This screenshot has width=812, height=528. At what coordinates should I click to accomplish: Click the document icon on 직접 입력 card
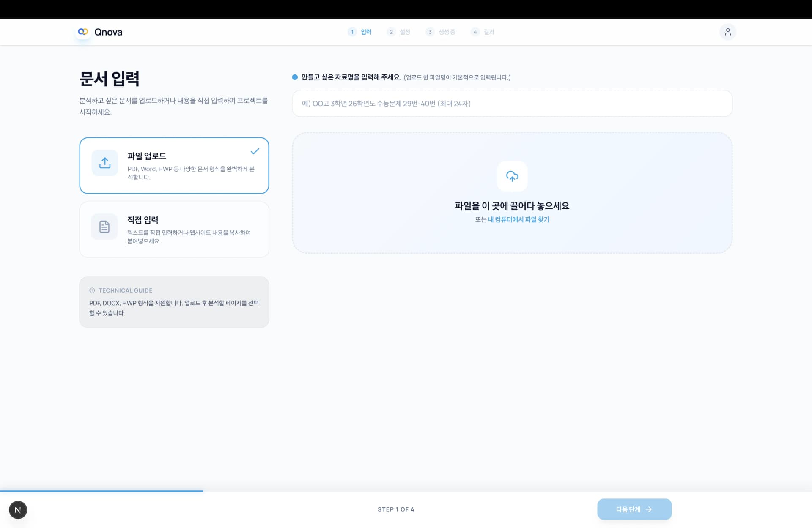(104, 227)
